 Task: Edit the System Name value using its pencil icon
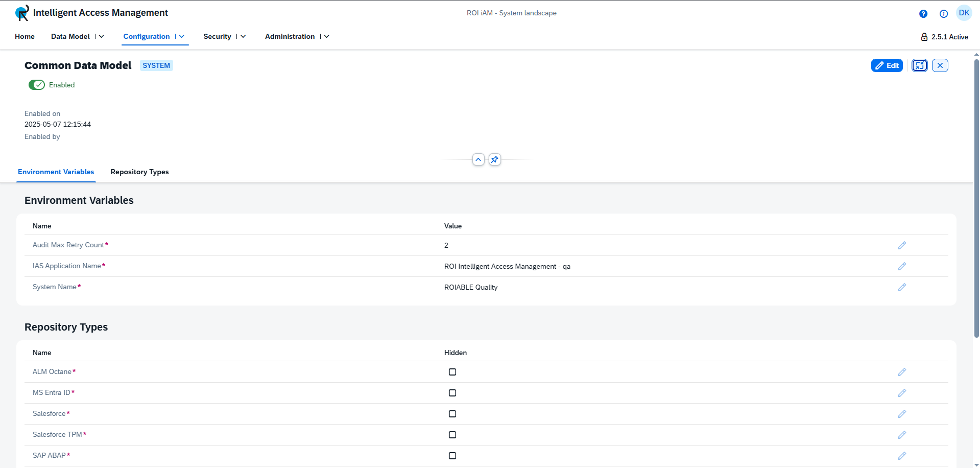[x=901, y=287]
